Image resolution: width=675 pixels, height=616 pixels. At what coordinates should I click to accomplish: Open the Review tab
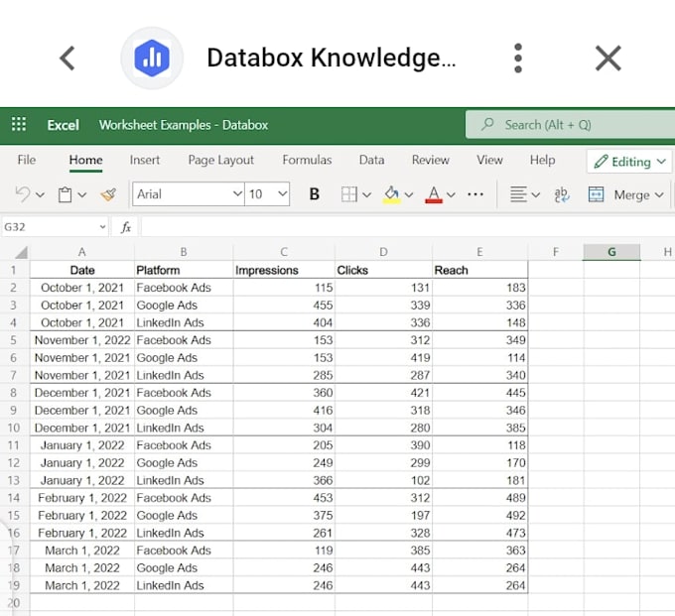(431, 160)
